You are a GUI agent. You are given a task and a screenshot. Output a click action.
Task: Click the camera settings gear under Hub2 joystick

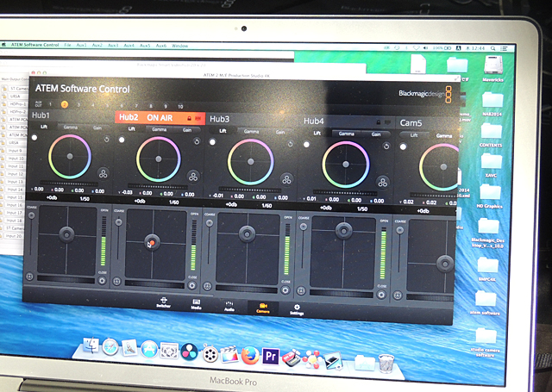tap(191, 285)
